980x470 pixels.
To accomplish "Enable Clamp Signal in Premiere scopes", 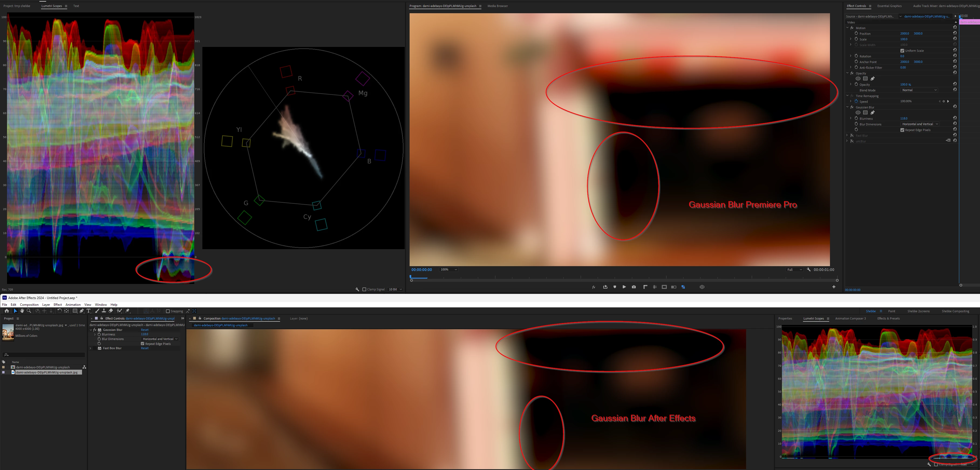I will [364, 289].
